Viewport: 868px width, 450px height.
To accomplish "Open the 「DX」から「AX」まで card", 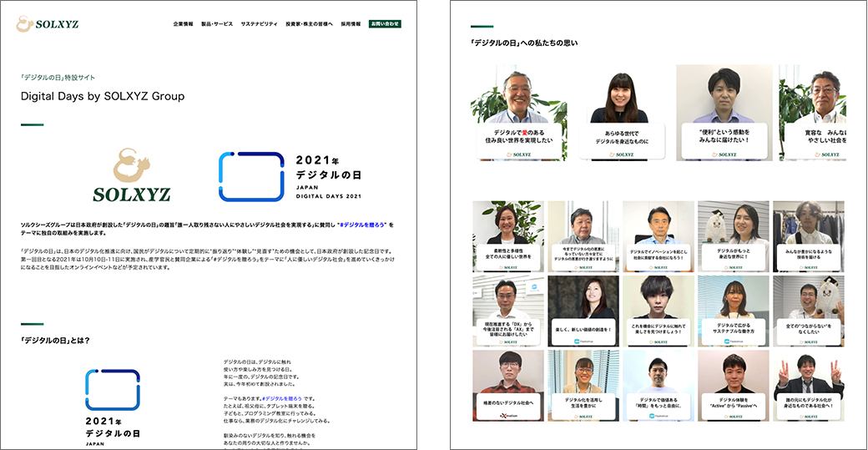I will pyautogui.click(x=508, y=311).
